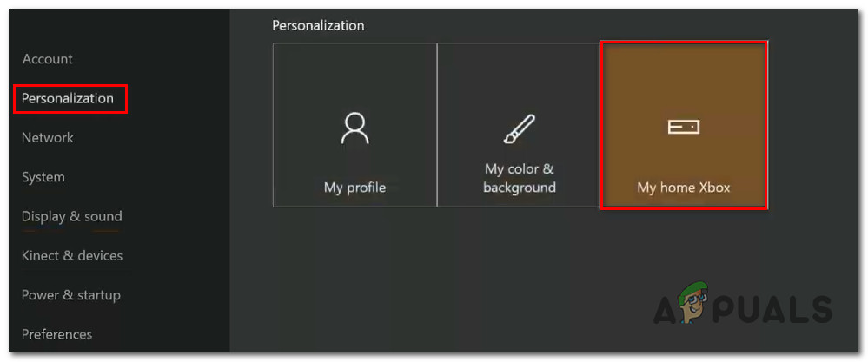This screenshot has height=362, width=868.
Task: Go to Network settings in the sidebar
Action: [x=47, y=137]
